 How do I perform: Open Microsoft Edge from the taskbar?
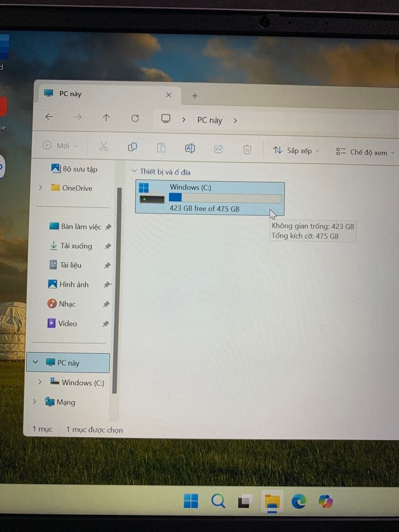(299, 501)
